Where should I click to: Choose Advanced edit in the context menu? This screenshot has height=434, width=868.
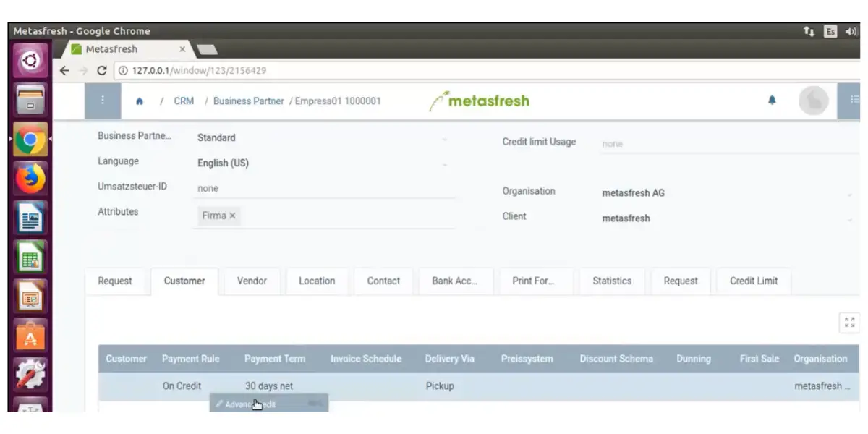pyautogui.click(x=268, y=404)
